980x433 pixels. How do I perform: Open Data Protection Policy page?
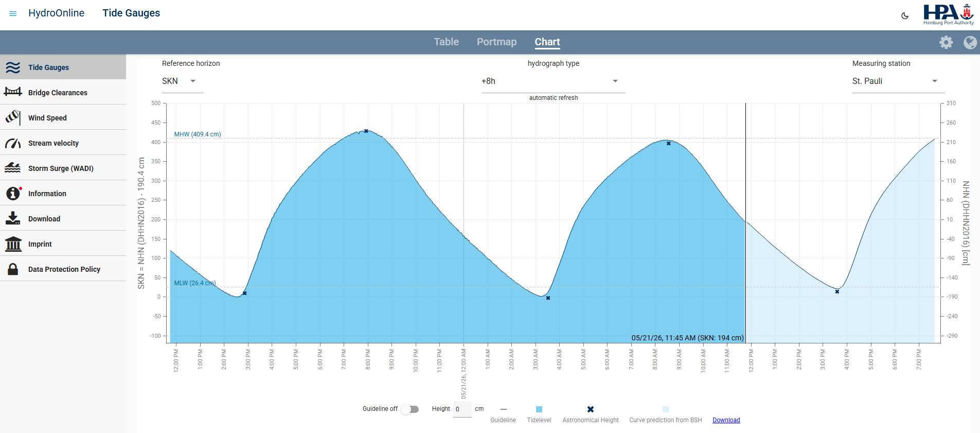click(x=63, y=269)
